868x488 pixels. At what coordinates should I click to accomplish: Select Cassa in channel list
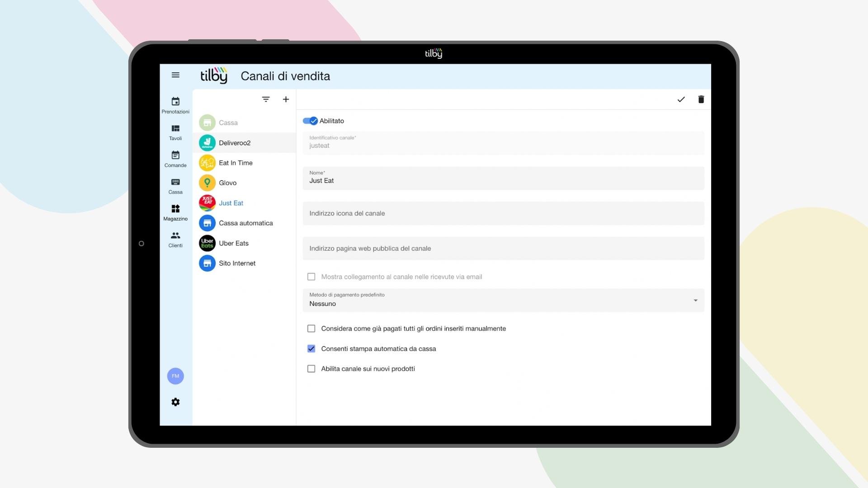coord(244,122)
